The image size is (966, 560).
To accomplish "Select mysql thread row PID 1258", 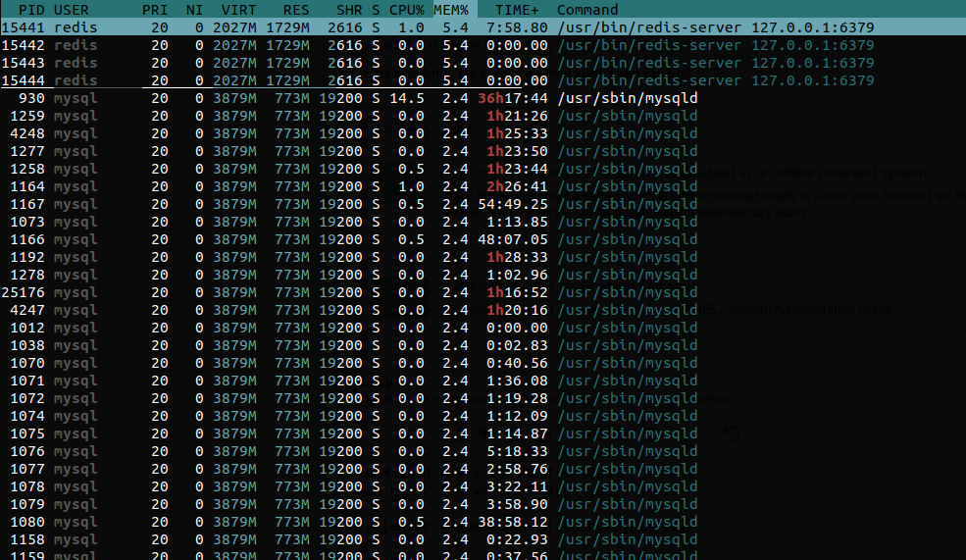I will (483, 169).
